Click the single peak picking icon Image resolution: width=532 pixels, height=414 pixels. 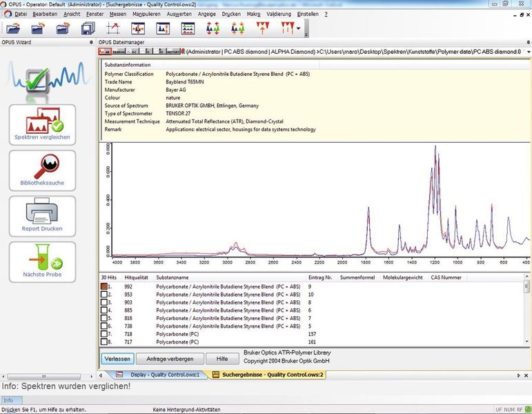pyautogui.click(x=263, y=28)
